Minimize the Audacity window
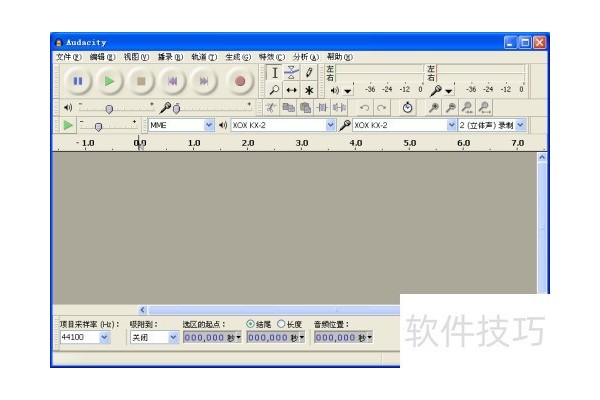Image resolution: width=600 pixels, height=400 pixels. [510, 42]
